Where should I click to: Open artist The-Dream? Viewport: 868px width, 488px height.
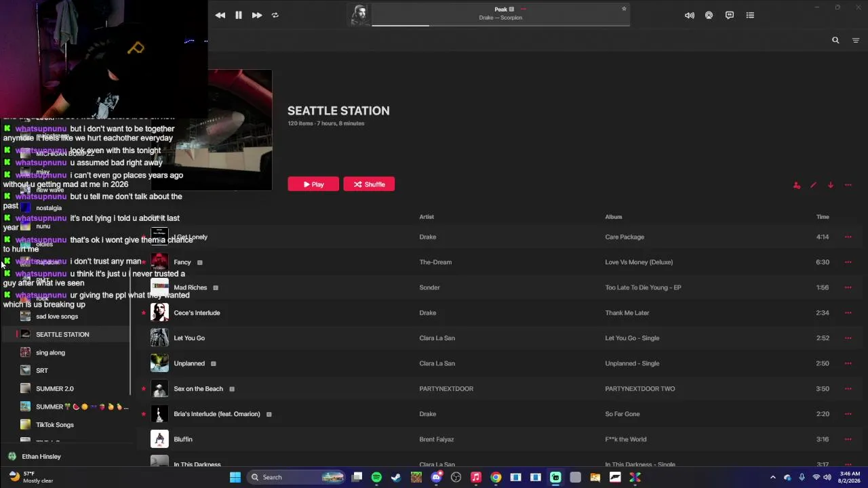[x=435, y=262]
